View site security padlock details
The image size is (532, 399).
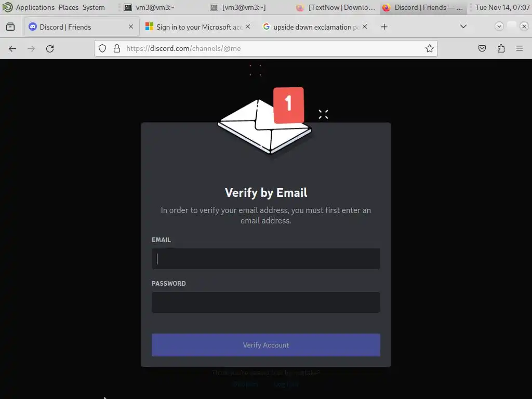[x=117, y=48]
